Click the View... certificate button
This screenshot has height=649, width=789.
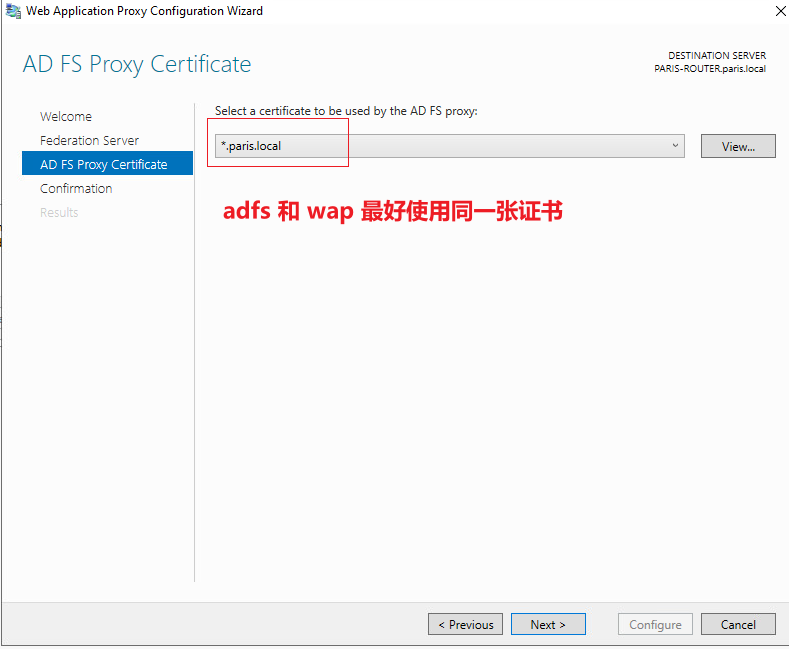738,146
